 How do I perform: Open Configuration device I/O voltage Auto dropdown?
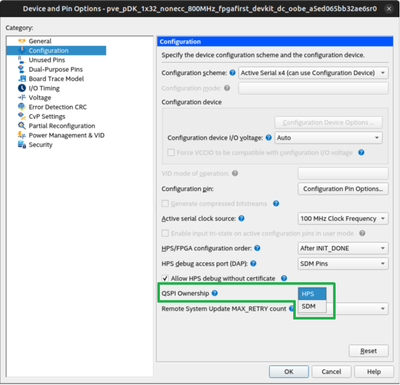click(328, 138)
